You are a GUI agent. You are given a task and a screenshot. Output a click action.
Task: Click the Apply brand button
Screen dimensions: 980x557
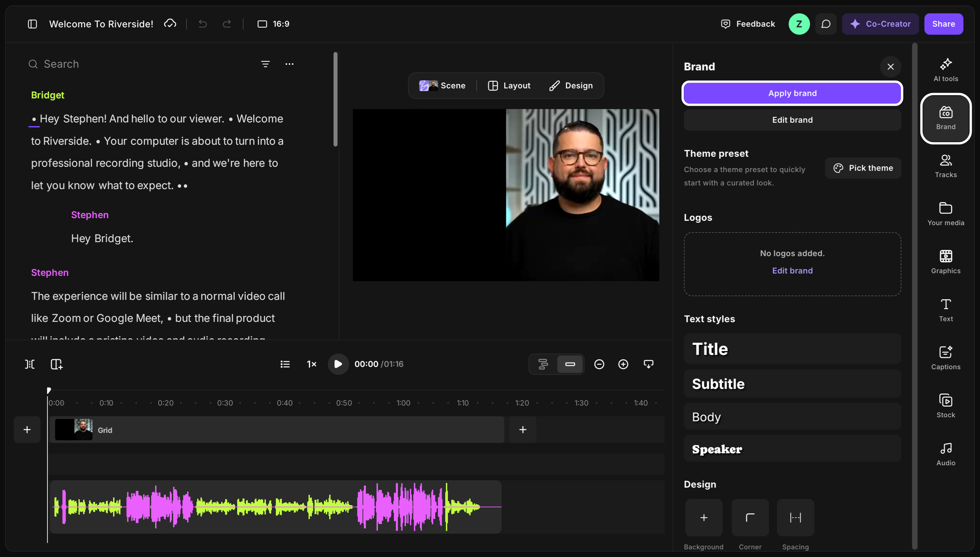[792, 93]
